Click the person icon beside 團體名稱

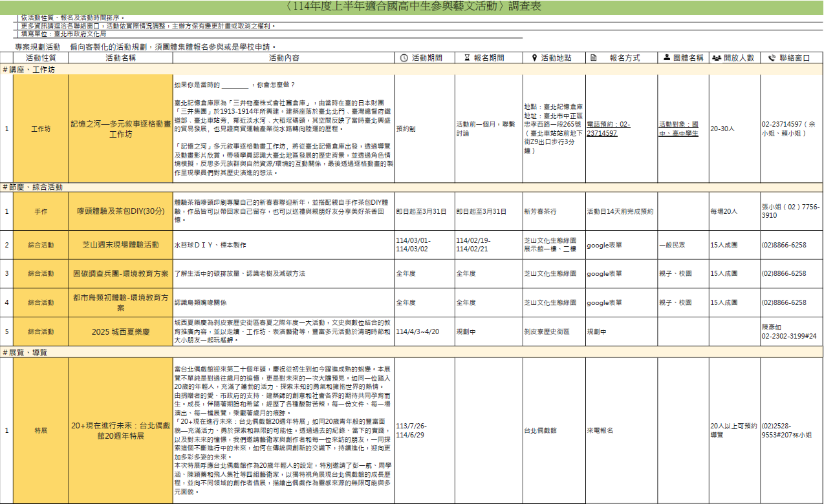click(x=666, y=58)
